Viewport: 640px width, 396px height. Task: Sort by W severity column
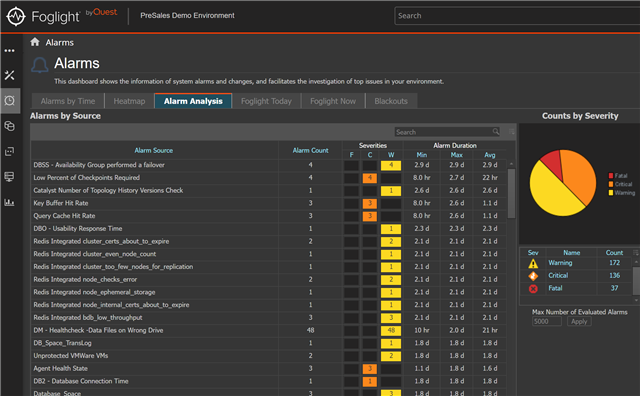(x=391, y=155)
